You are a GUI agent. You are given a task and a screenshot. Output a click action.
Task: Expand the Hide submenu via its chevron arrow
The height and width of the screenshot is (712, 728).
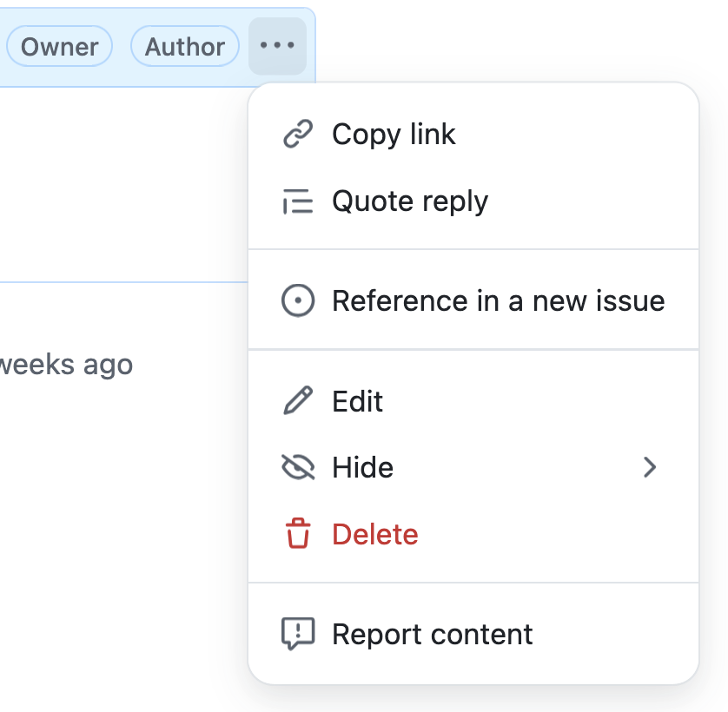point(649,468)
